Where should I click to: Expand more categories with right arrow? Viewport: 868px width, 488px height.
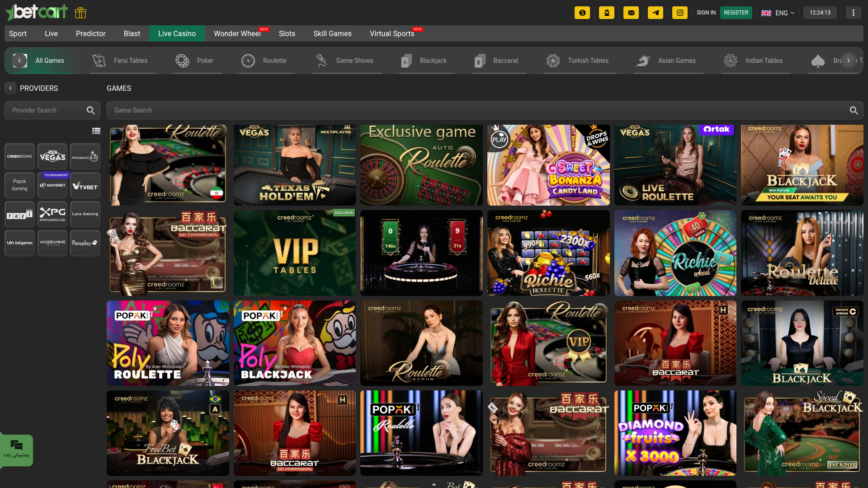pyautogui.click(x=849, y=60)
